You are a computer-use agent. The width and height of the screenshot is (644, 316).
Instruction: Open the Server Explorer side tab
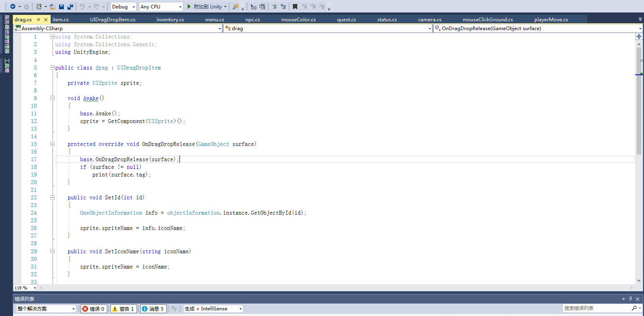7,34
